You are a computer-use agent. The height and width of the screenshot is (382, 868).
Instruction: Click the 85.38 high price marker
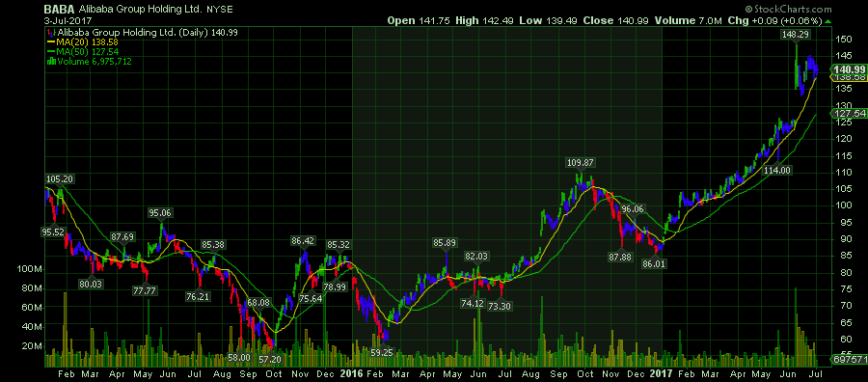point(213,244)
